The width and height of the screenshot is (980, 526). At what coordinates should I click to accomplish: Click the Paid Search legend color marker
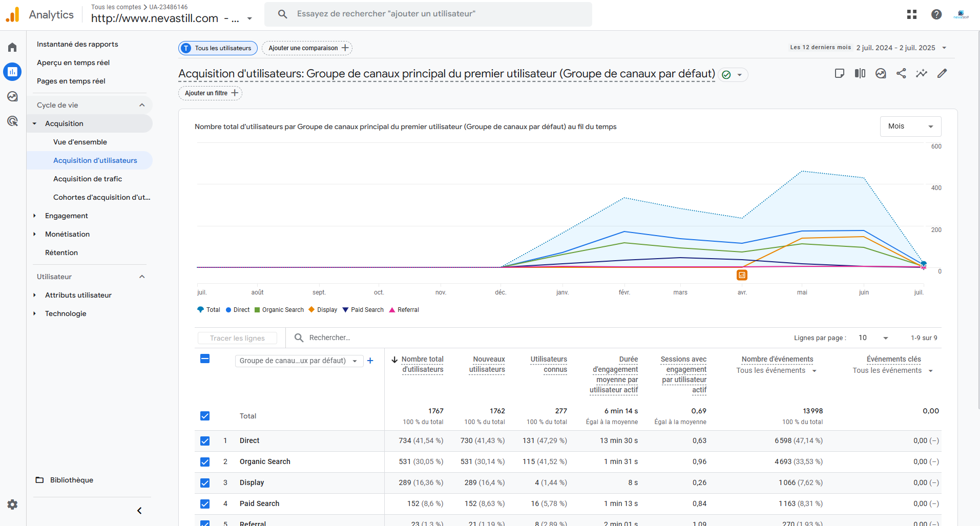345,310
